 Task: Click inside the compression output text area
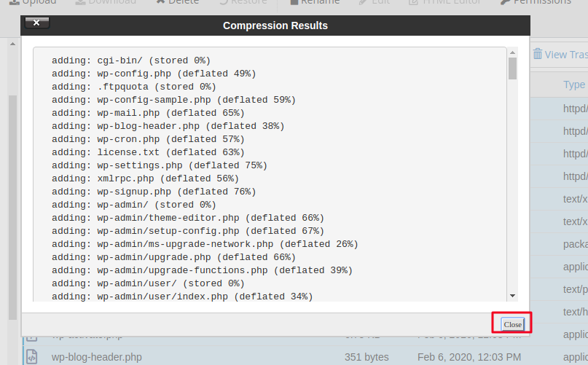(270, 174)
